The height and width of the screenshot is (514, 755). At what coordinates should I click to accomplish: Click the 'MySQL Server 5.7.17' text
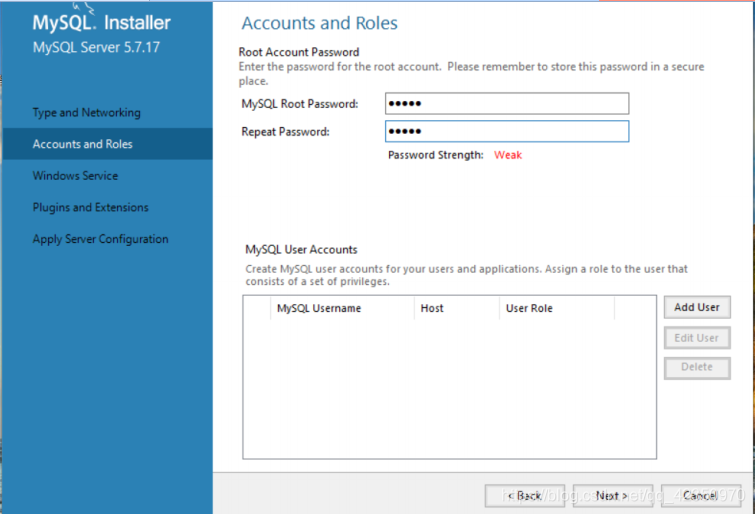point(96,47)
